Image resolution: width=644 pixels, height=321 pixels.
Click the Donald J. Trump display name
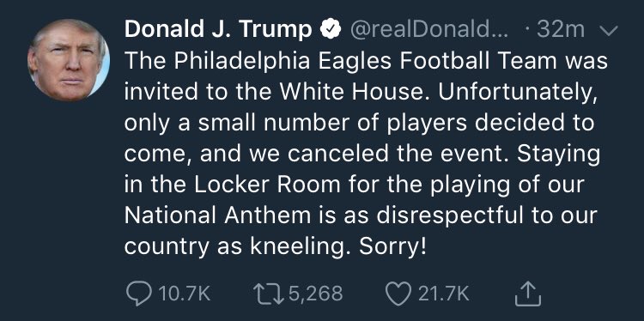[x=218, y=29]
